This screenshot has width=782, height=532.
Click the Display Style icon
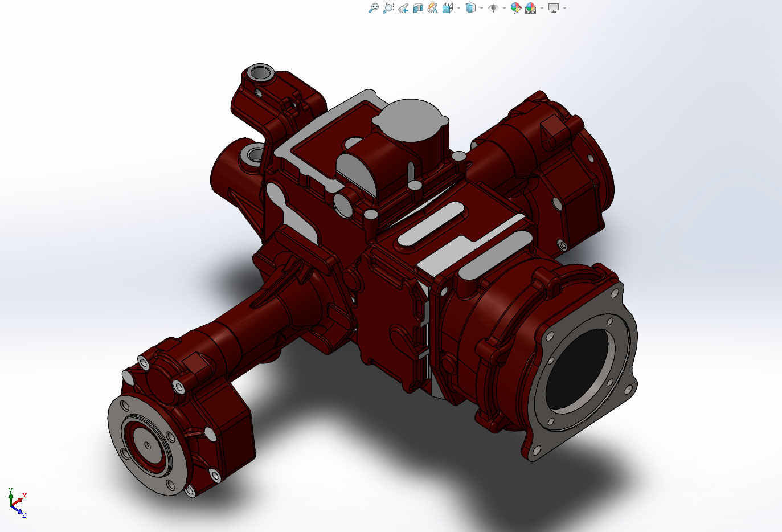[470, 8]
